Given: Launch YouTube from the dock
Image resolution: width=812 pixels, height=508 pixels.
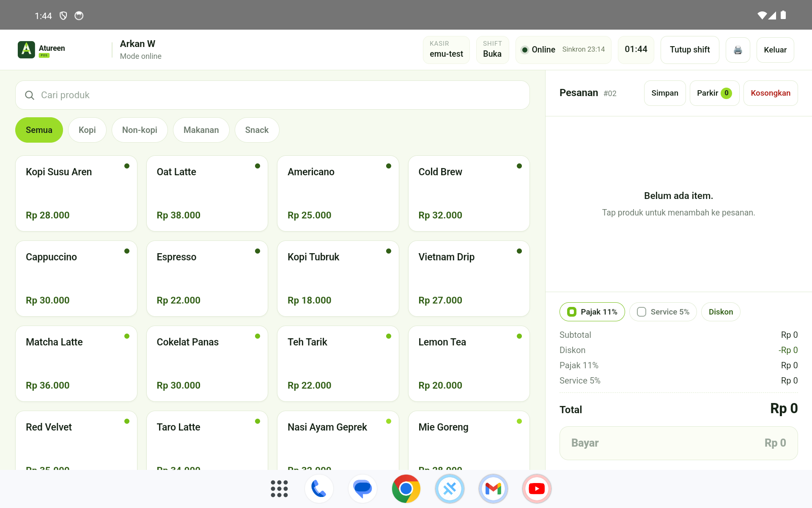Looking at the screenshot, I should pos(537,489).
